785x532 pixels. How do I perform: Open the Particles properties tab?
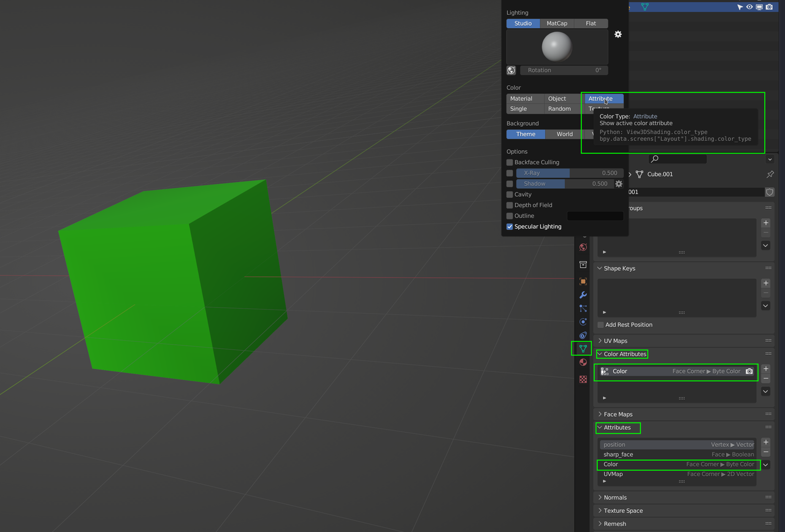[x=583, y=309]
